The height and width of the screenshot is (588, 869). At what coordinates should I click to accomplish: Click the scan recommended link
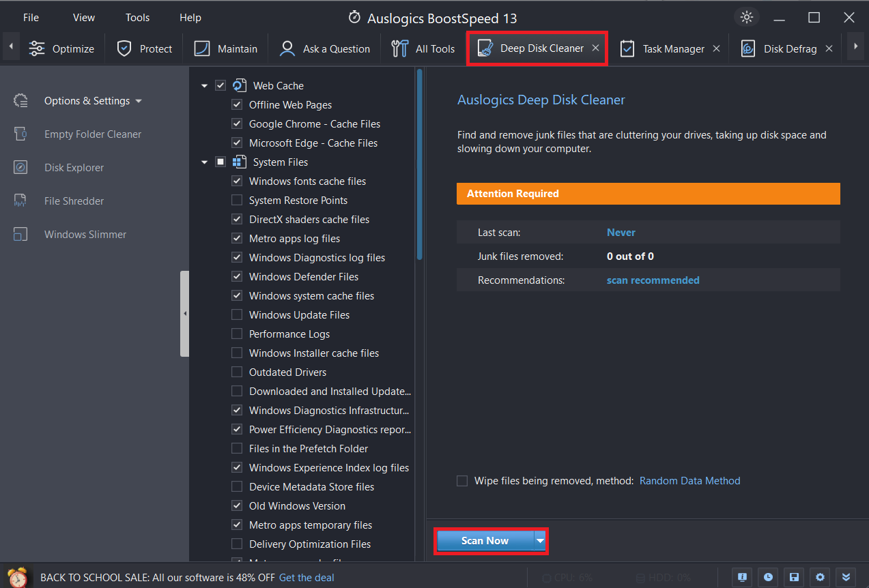tap(653, 280)
